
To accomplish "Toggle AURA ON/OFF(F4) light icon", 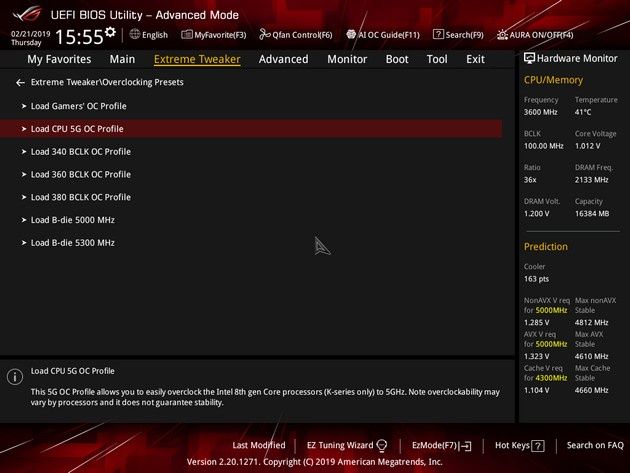I will (x=502, y=35).
